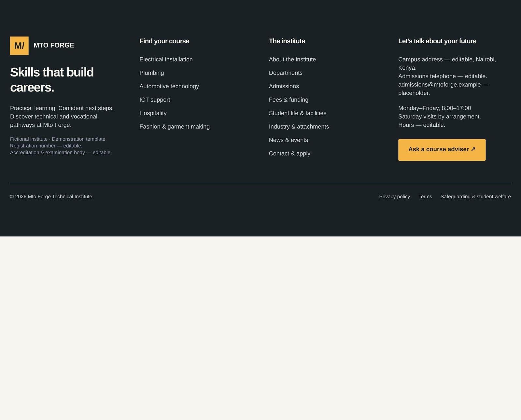Click the M/ logo square

tap(19, 46)
